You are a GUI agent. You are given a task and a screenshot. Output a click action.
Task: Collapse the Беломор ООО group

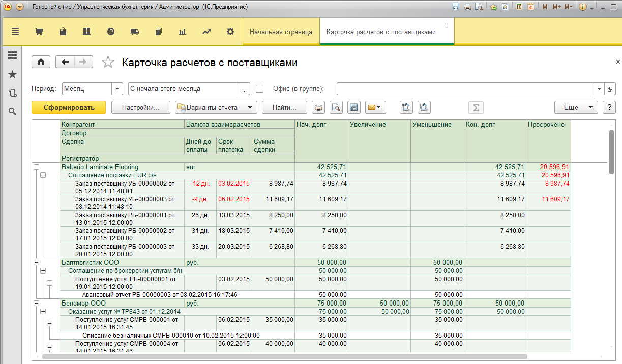click(36, 304)
